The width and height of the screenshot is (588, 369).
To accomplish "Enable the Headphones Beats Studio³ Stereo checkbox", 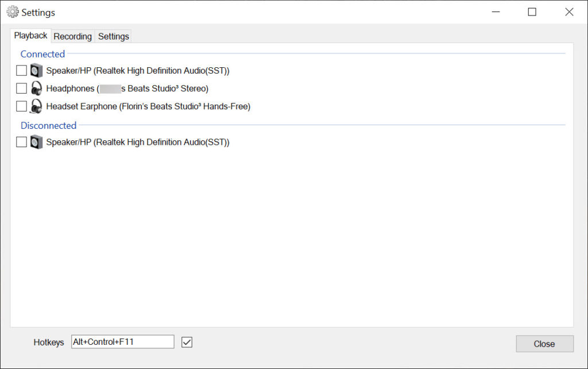I will click(21, 89).
